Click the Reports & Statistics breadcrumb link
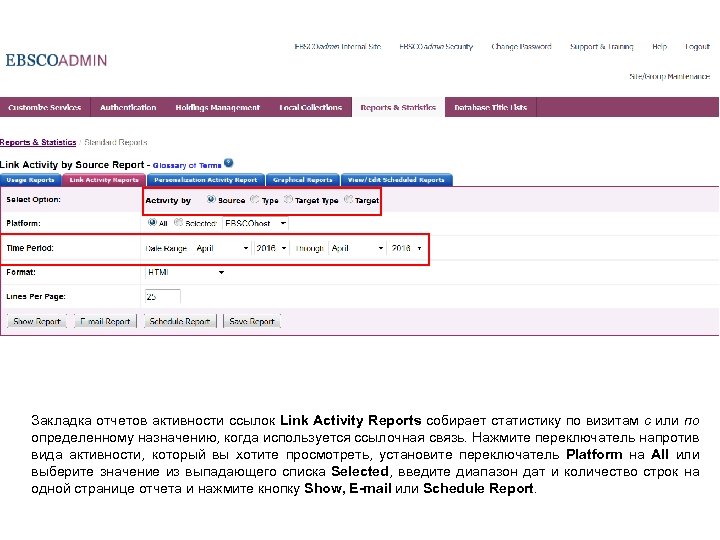The height and width of the screenshot is (540, 720). pos(38,142)
